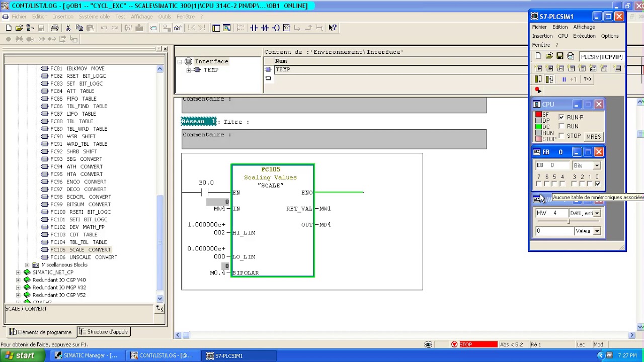
Task: Check the RUN-P mode checkbox
Action: tap(561, 117)
